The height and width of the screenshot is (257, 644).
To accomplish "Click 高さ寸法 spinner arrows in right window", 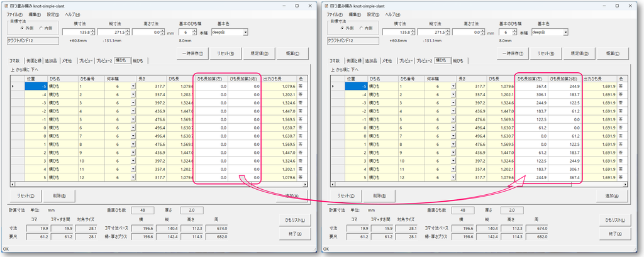I will point(483,32).
